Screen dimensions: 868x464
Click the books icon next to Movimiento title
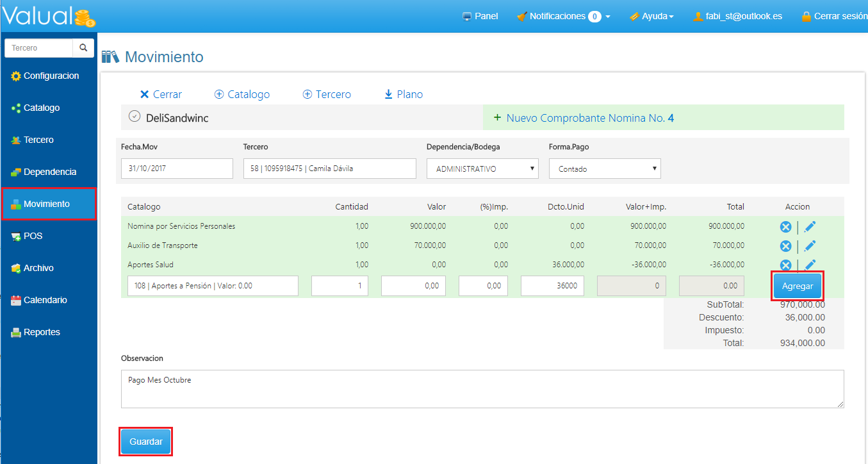coord(110,57)
